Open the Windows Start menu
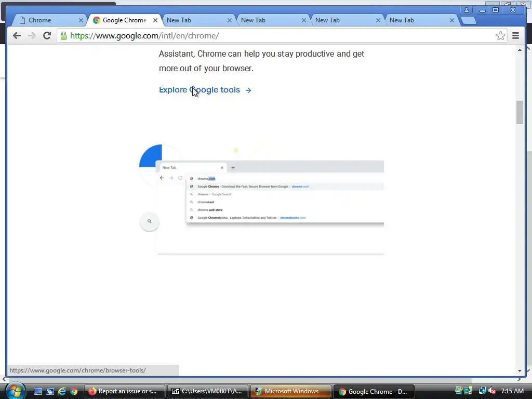 click(16, 391)
